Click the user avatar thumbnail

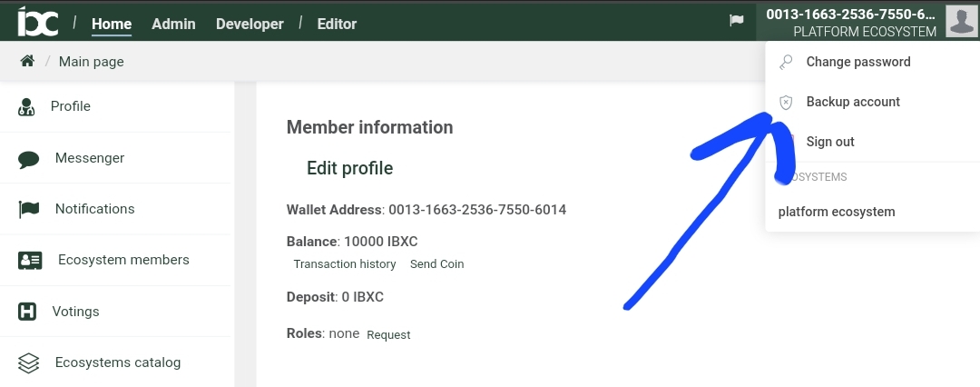tap(961, 21)
